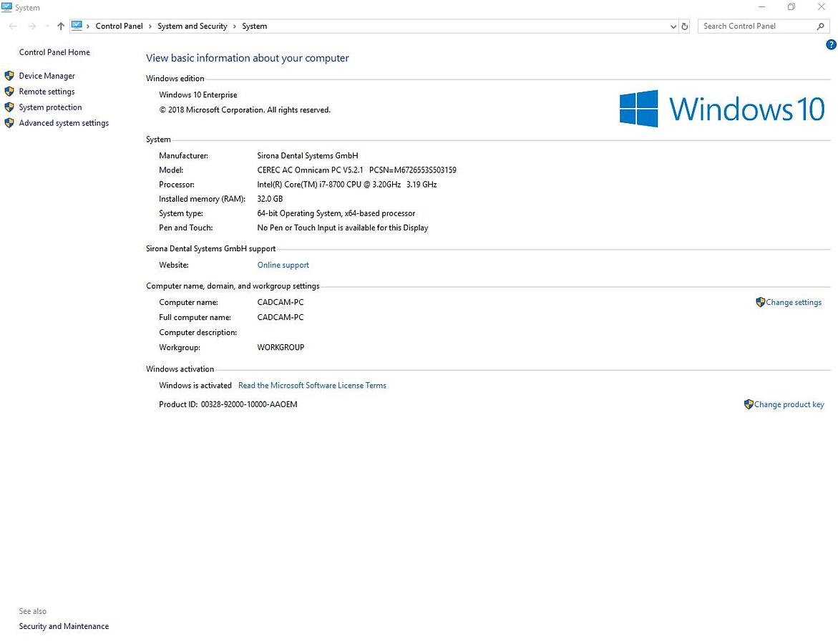The width and height of the screenshot is (838, 644).
Task: Restore down the System window
Action: (x=791, y=7)
